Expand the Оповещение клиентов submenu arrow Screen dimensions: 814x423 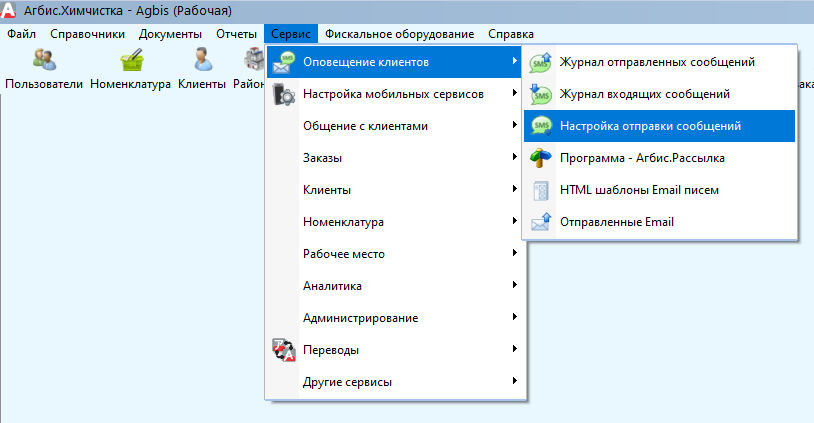[x=514, y=61]
